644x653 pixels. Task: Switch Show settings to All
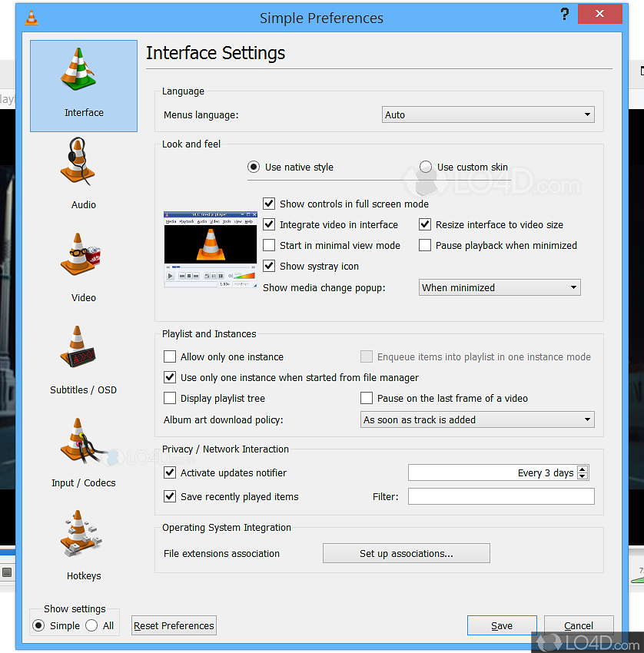(x=92, y=625)
